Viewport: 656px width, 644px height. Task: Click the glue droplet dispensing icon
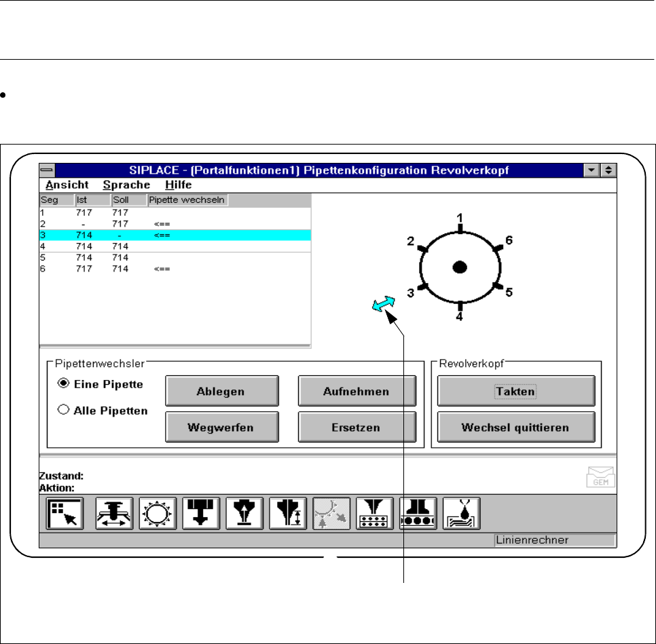(x=462, y=514)
